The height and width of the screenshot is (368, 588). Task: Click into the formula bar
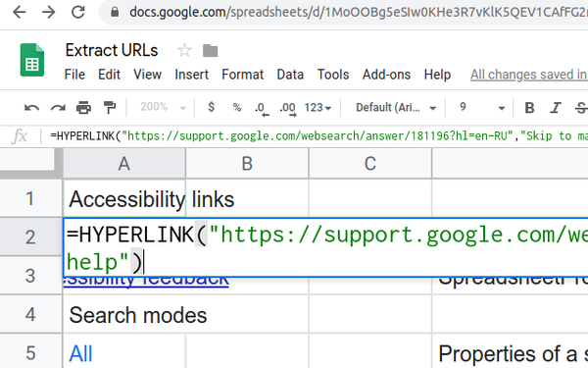(318, 136)
